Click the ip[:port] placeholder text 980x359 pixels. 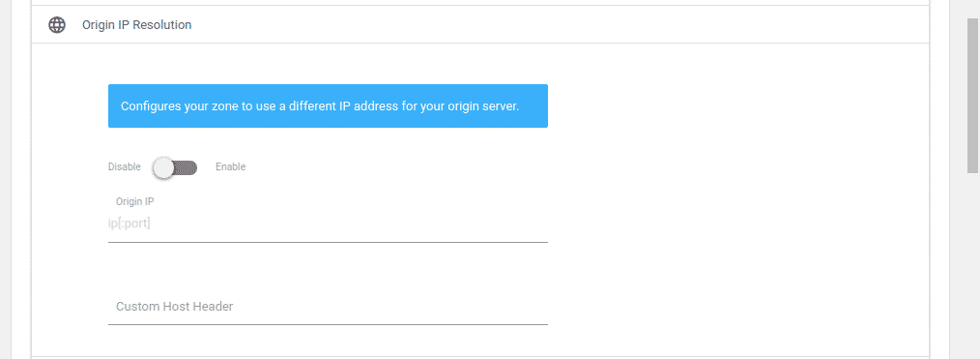130,224
